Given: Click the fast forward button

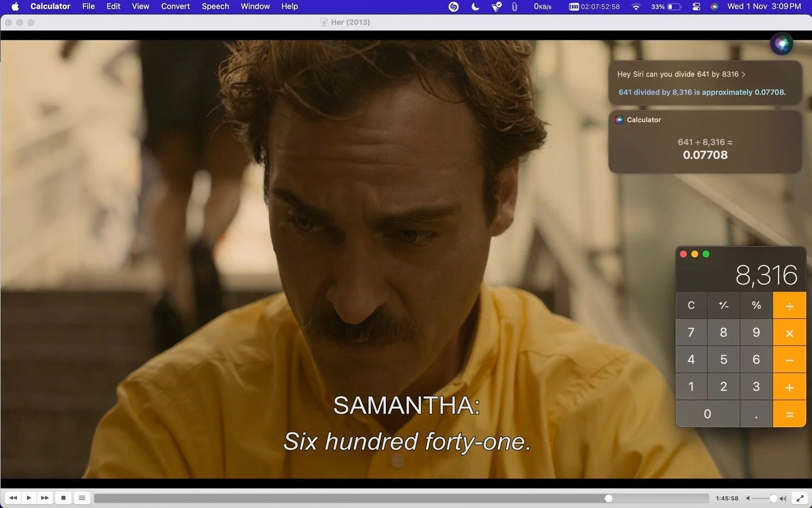Looking at the screenshot, I should point(45,498).
